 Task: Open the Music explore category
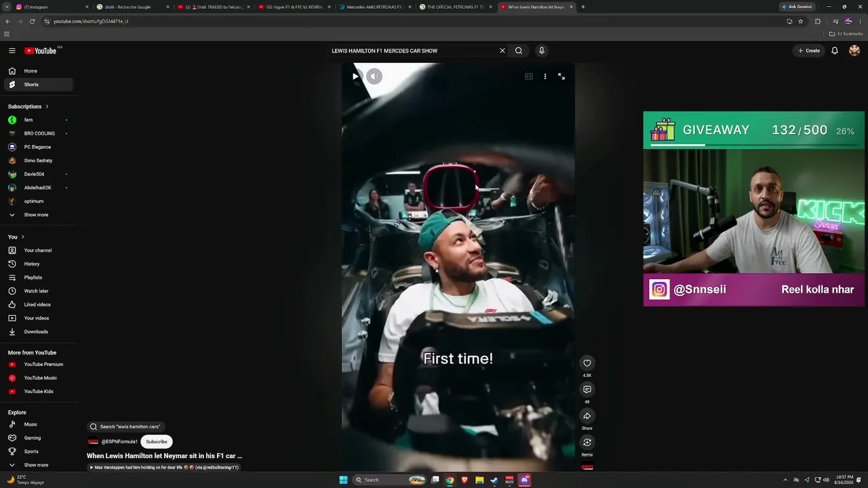[x=38, y=424]
